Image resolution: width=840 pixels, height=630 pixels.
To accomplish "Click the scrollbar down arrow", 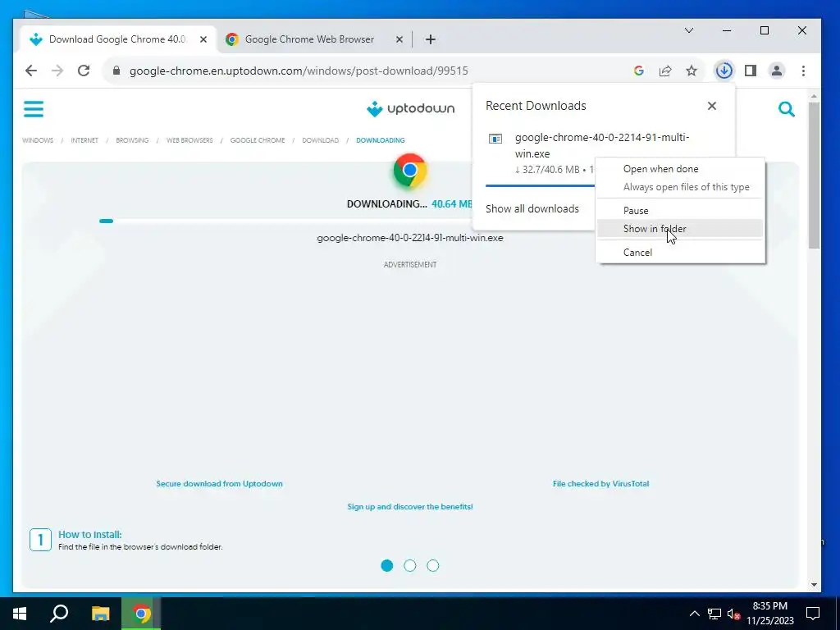I will click(x=814, y=584).
